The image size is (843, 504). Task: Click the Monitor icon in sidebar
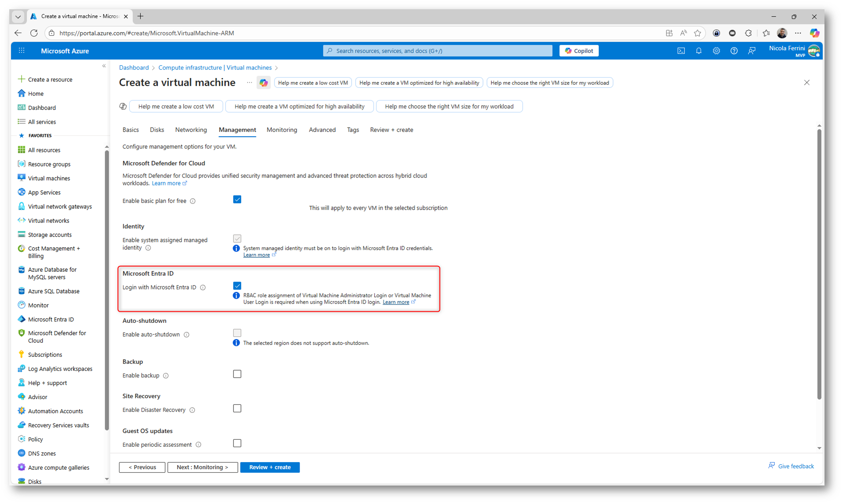tap(21, 305)
